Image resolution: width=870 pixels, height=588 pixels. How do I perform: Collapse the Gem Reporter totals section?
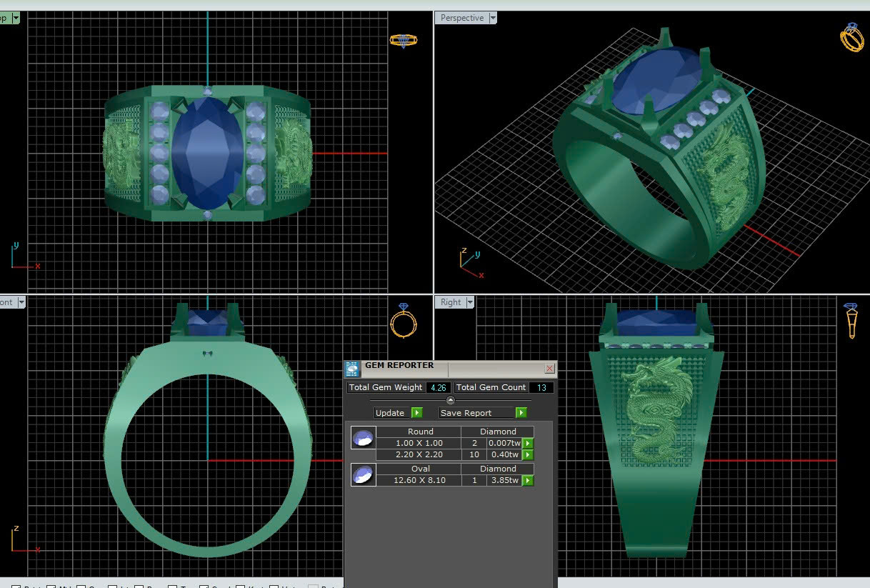click(x=450, y=400)
